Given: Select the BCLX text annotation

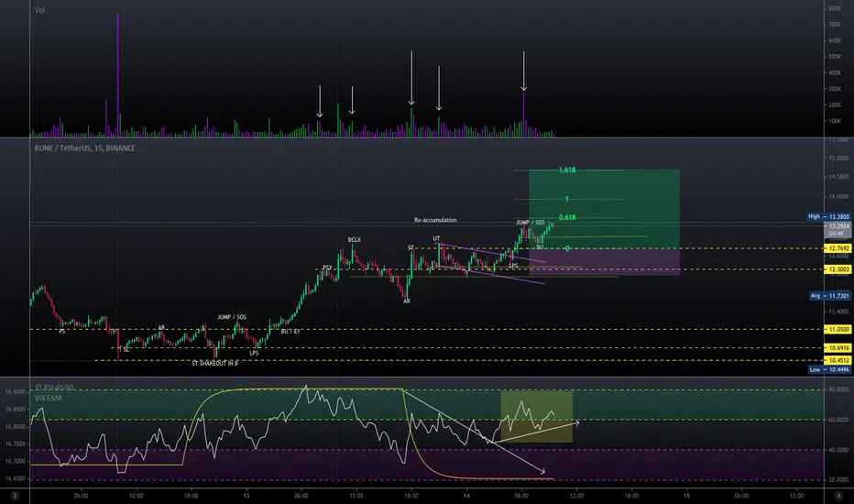Looking at the screenshot, I should pos(354,240).
